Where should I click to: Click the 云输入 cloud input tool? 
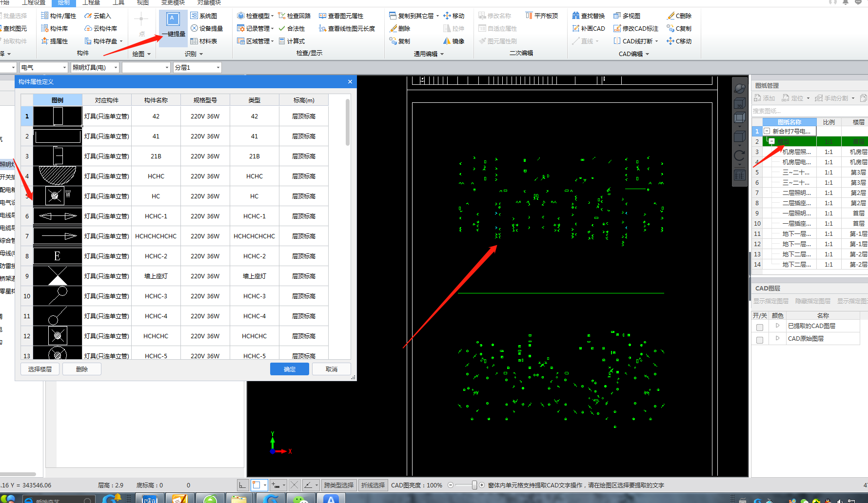click(x=98, y=16)
